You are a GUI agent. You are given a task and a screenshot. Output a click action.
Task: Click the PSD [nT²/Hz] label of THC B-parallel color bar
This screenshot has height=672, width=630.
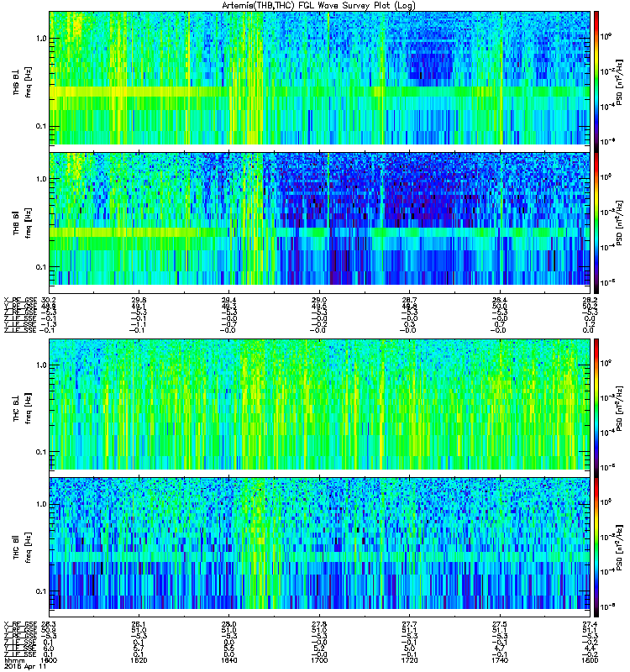(619, 548)
